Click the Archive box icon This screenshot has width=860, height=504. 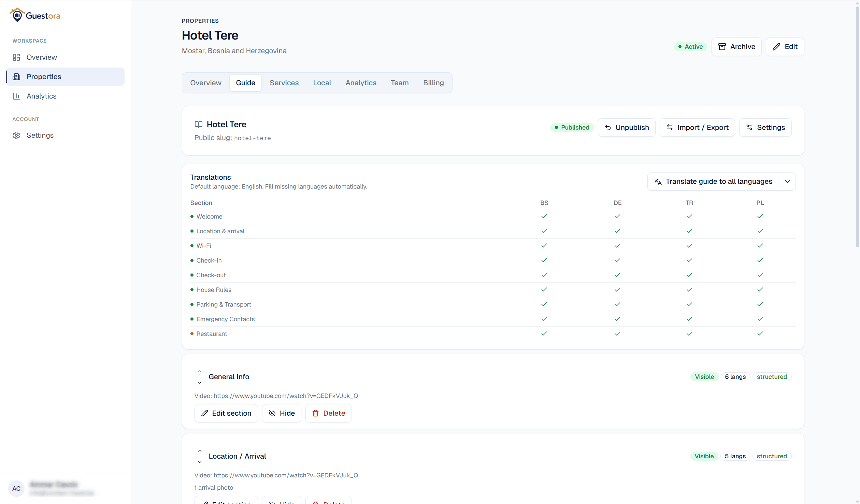tap(722, 47)
